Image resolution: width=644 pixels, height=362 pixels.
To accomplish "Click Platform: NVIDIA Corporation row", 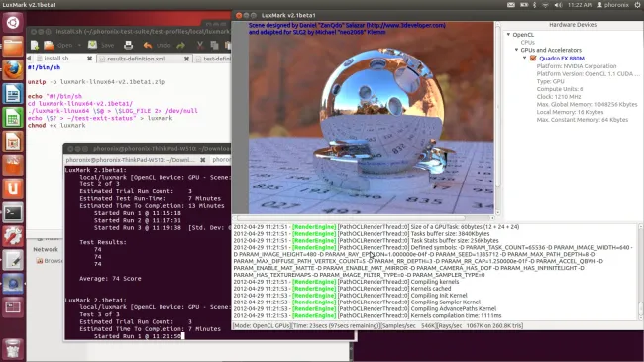I will (x=577, y=66).
